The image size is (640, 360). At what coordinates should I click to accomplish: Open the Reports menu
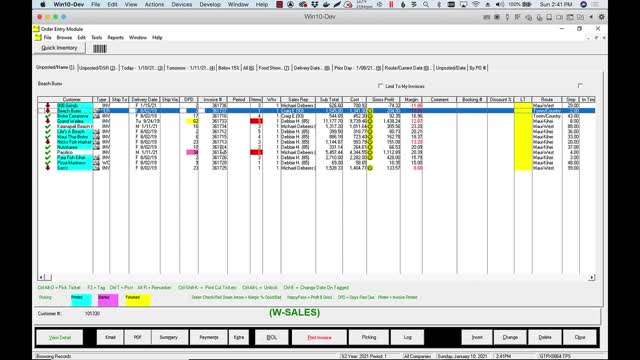tap(116, 38)
